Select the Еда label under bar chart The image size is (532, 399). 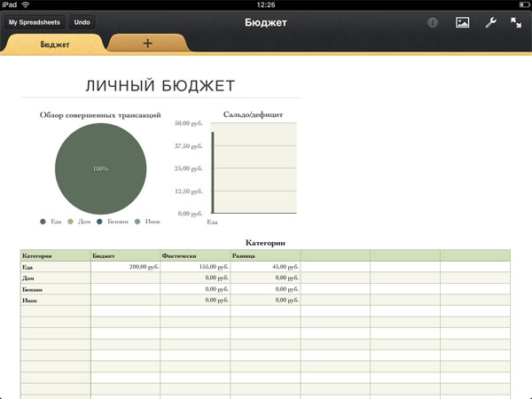(x=213, y=222)
